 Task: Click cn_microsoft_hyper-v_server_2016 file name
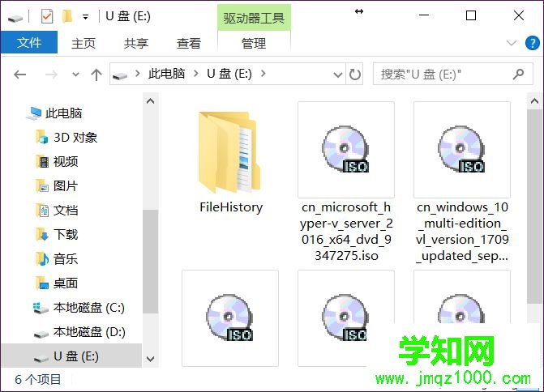pyautogui.click(x=346, y=231)
